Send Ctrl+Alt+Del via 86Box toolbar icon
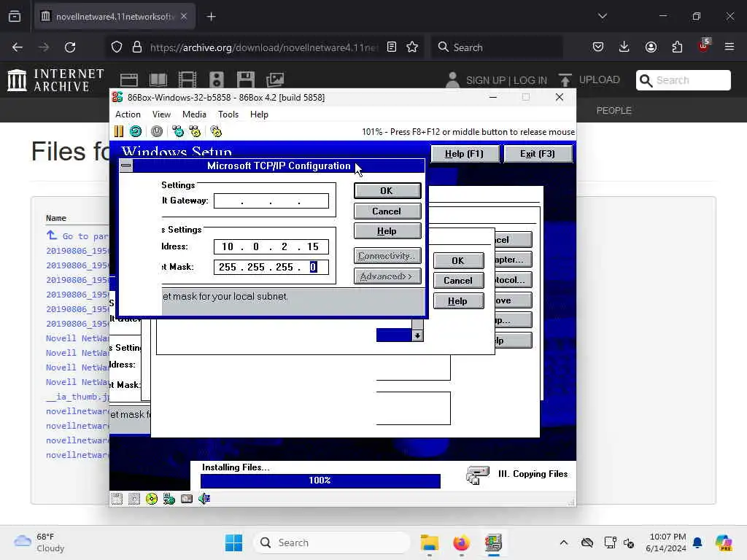 178,131
